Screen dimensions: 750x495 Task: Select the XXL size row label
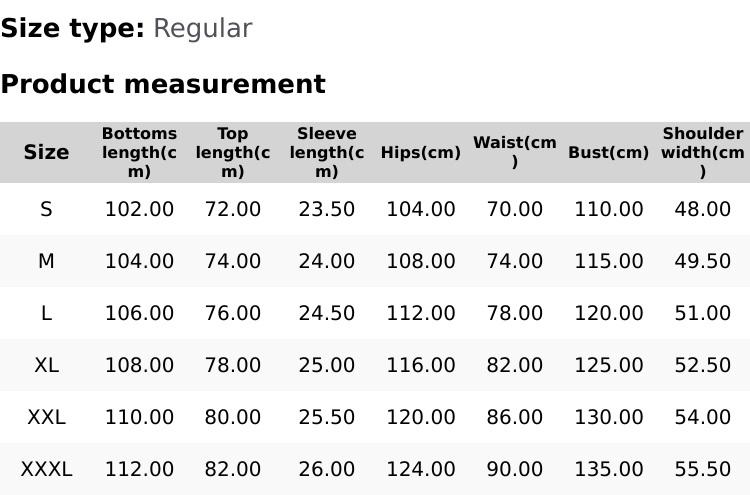click(x=46, y=417)
